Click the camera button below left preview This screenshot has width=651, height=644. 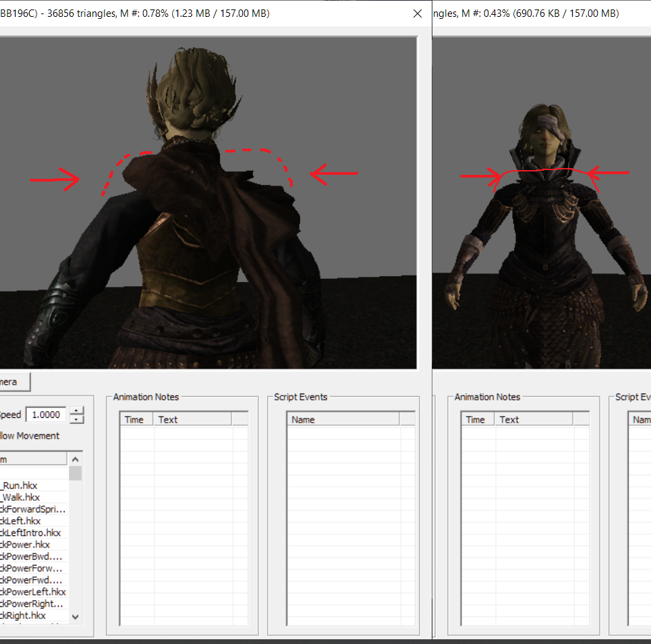click(x=15, y=382)
